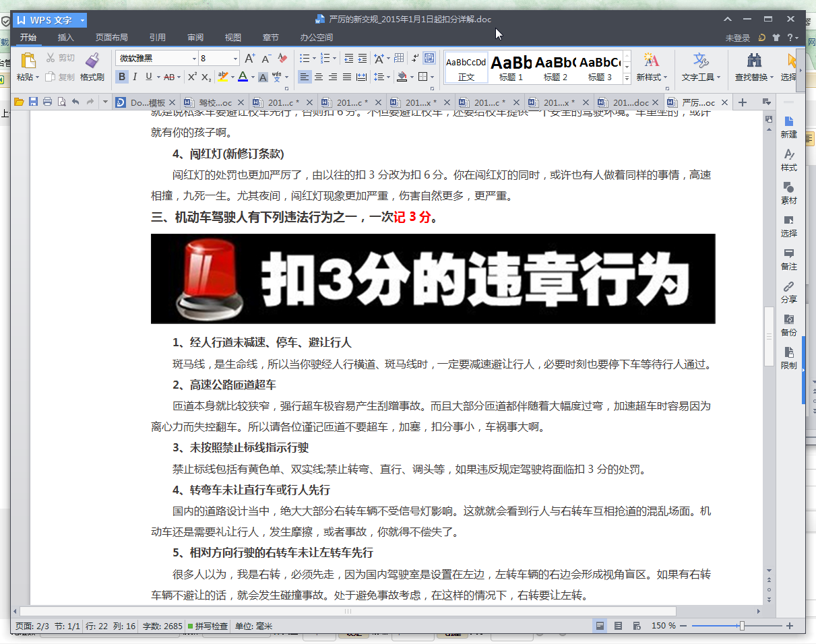Expand the line spacing dropdown
816x644 pixels.
click(x=389, y=77)
